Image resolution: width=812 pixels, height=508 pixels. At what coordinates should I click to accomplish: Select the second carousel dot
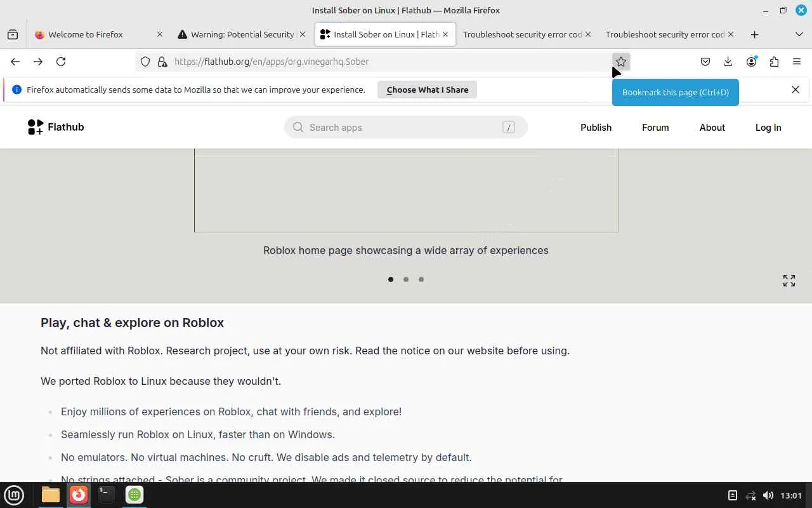click(x=406, y=279)
